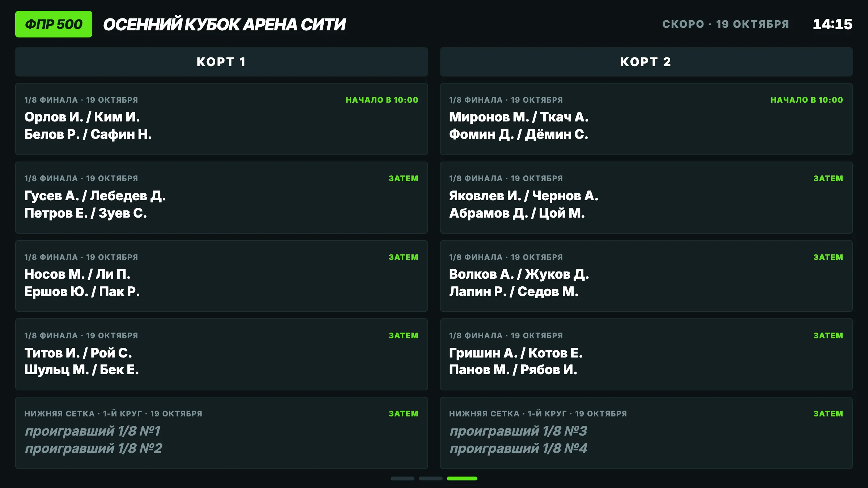Select the Корт 1 column header

click(221, 62)
